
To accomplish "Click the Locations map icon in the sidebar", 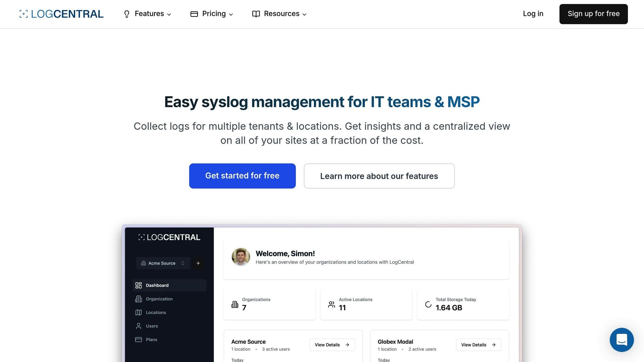I will tap(138, 312).
